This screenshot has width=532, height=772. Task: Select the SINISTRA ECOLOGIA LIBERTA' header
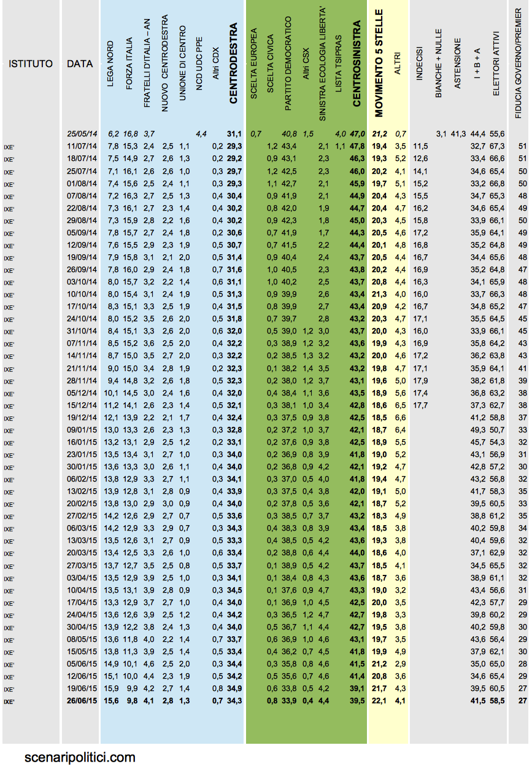[323, 63]
